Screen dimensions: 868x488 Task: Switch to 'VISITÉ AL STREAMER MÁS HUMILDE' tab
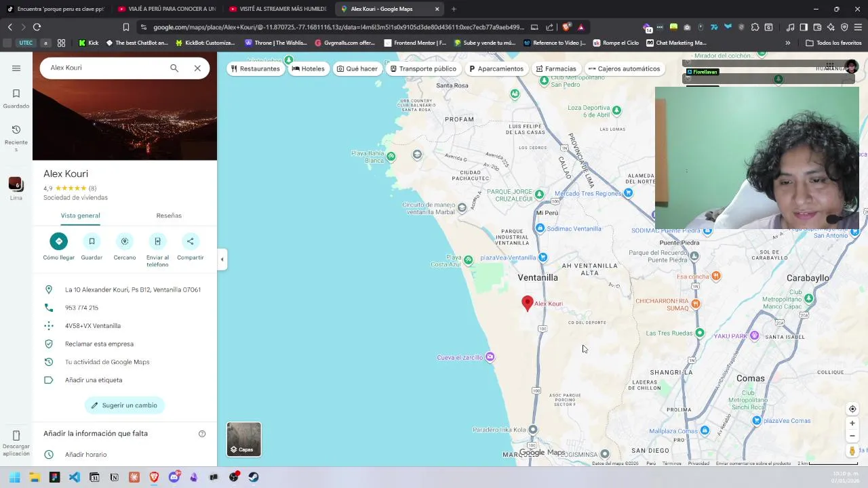[x=278, y=9]
